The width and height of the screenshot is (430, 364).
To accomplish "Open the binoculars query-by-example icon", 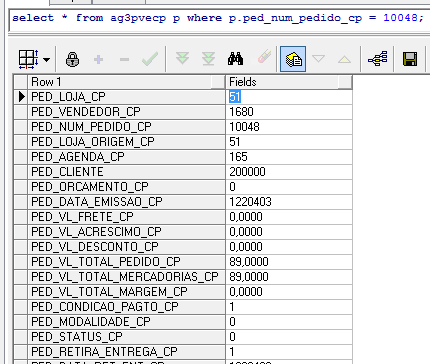I will coord(235,59).
